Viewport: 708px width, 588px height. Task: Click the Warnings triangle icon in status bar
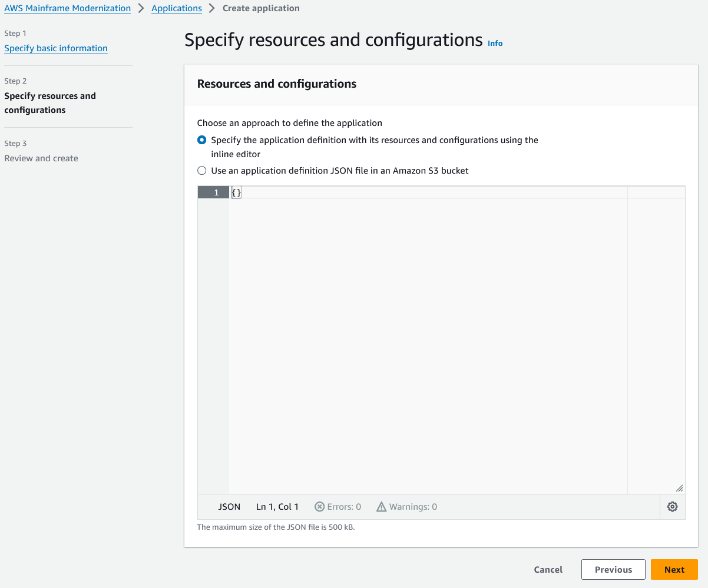(381, 506)
